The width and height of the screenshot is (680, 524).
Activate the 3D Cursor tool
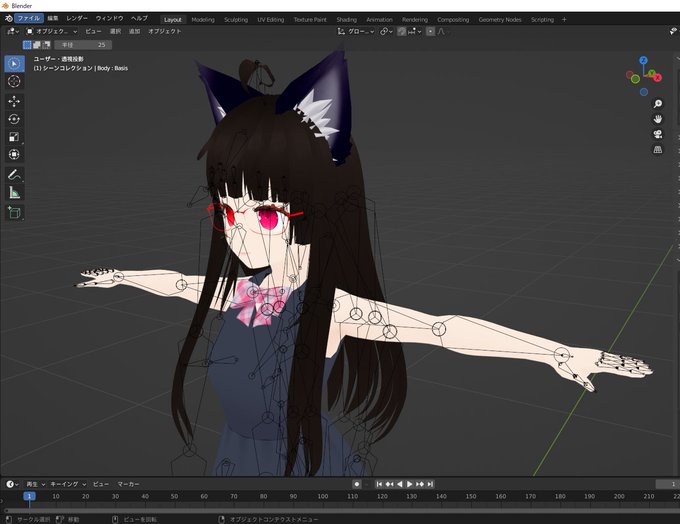14,81
